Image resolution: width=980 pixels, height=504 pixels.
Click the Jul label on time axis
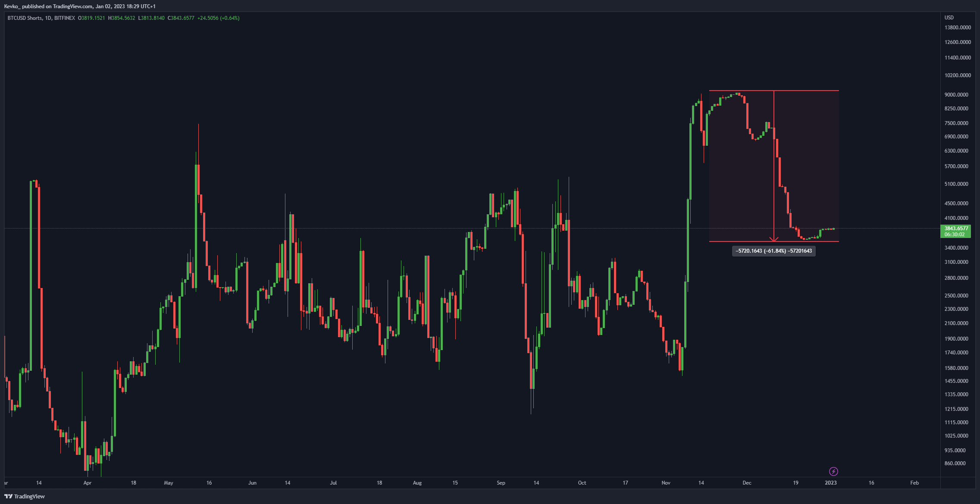(x=333, y=483)
